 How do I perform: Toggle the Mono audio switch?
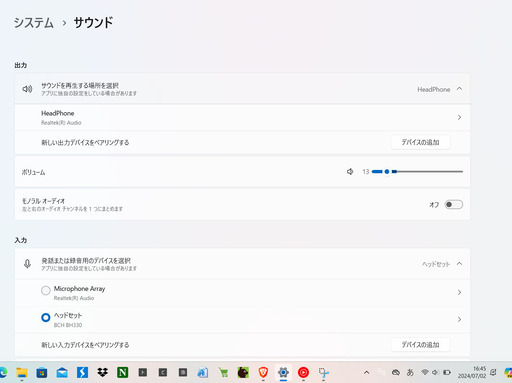point(454,204)
